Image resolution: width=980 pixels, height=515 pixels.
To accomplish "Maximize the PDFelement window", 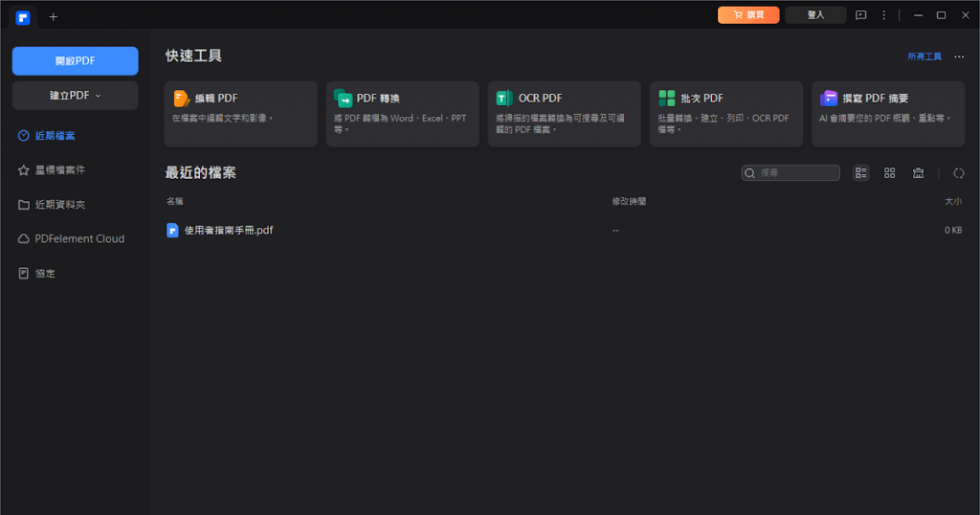I will (941, 15).
